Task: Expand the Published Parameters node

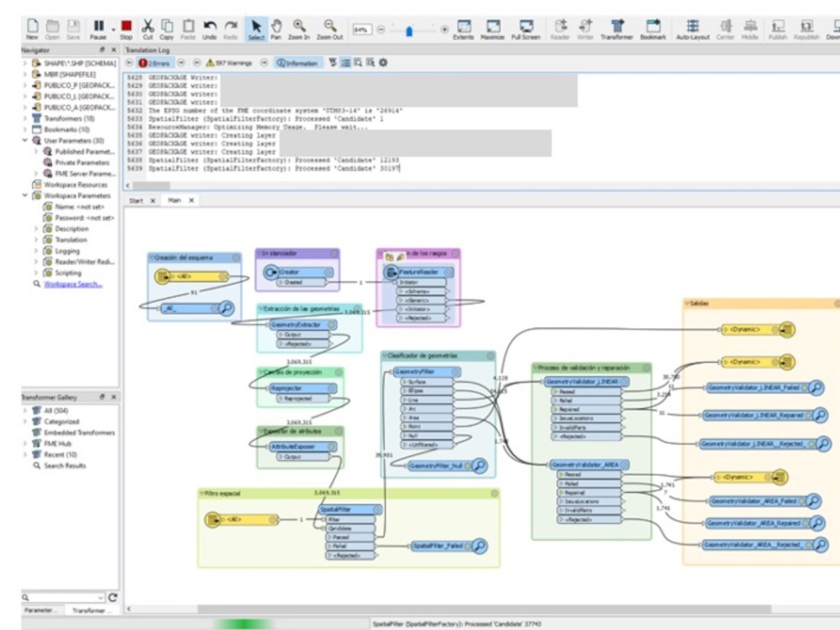Action: pyautogui.click(x=36, y=151)
